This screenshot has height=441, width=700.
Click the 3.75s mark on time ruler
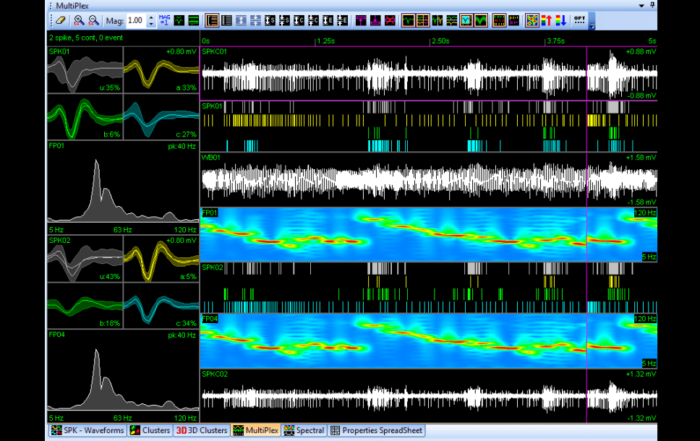555,41
